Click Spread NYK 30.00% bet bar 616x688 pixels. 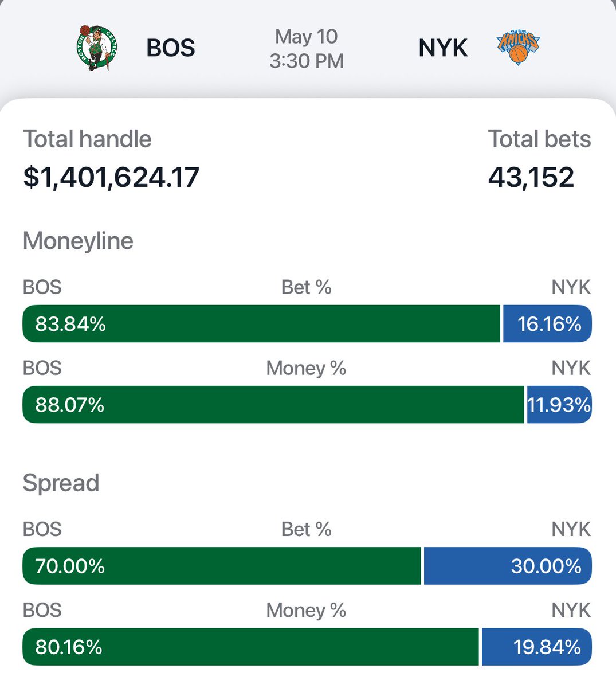(x=508, y=566)
